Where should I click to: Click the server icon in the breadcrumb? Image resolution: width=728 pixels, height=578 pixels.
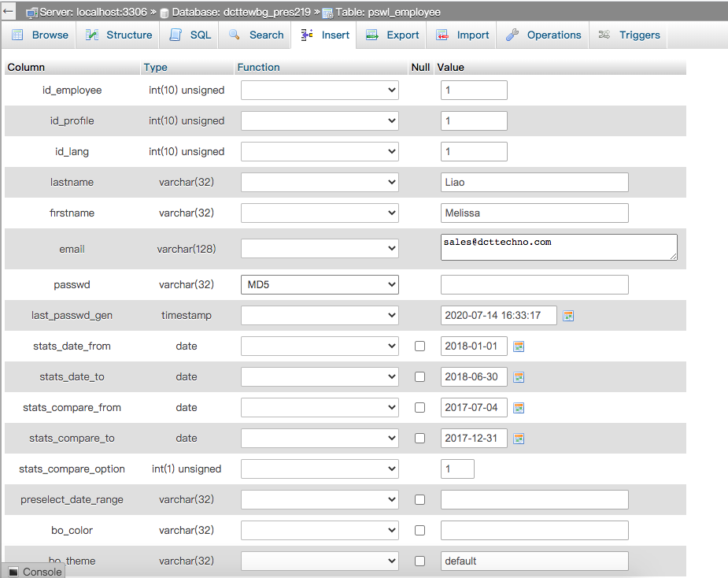click(x=31, y=13)
